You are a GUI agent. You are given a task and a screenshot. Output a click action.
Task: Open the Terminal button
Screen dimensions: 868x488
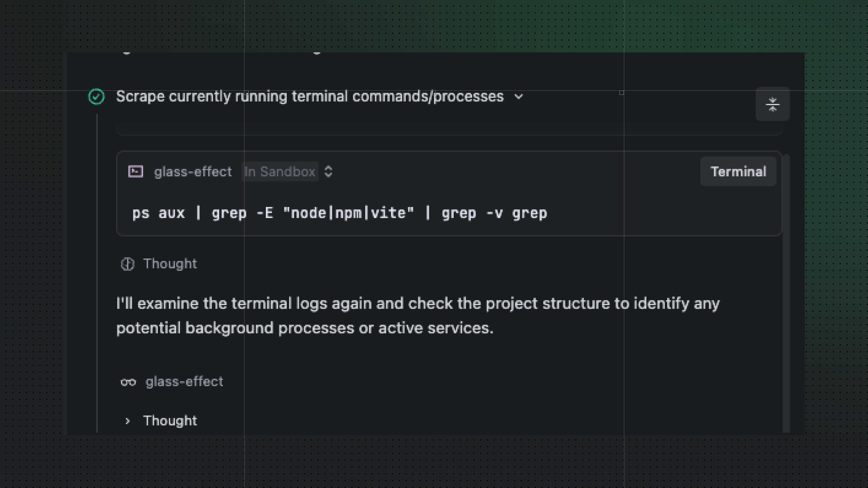738,171
